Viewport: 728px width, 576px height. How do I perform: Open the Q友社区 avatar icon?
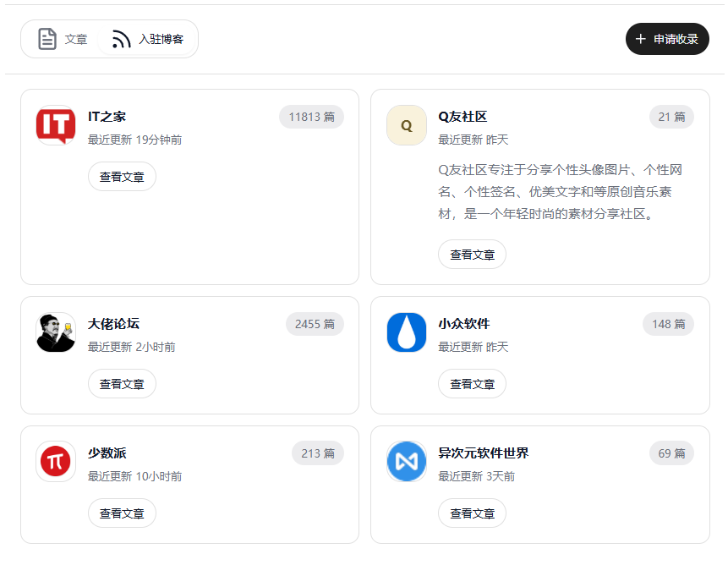406,125
